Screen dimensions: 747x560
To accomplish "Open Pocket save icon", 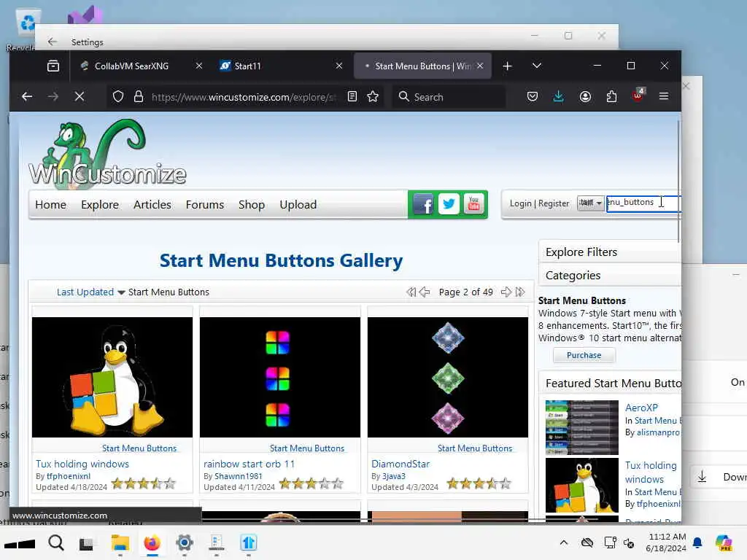I will [533, 97].
